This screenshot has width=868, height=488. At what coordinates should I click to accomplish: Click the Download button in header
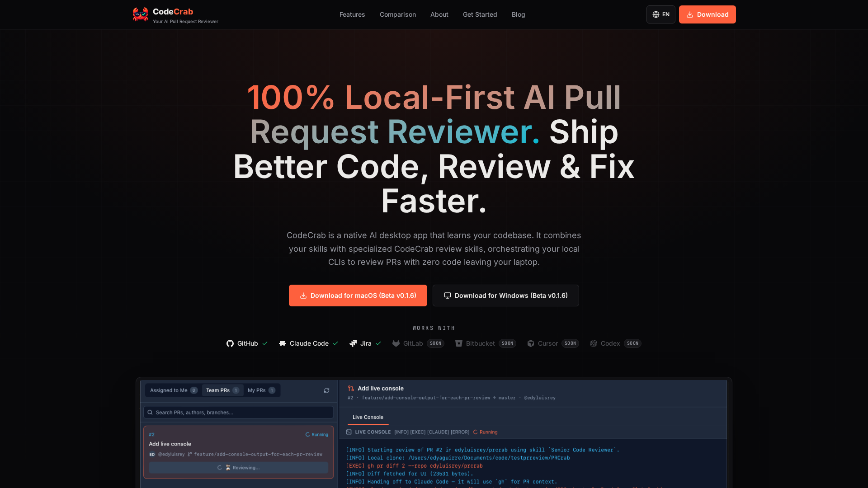tap(708, 14)
